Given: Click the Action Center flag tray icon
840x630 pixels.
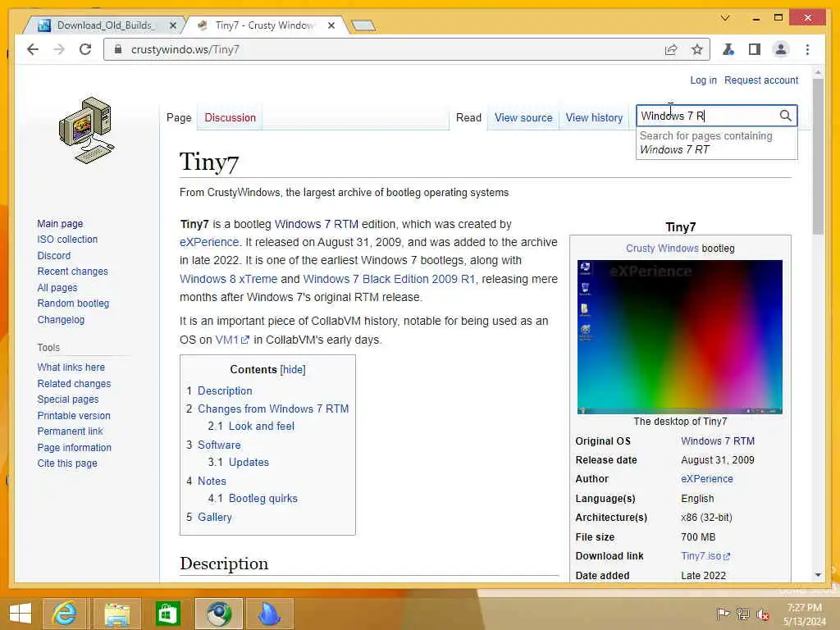Looking at the screenshot, I should click(x=722, y=614).
